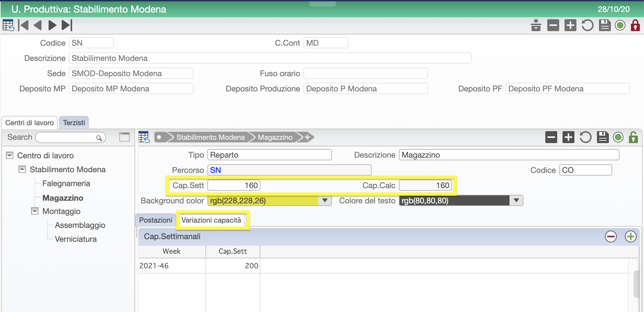
Task: Click the Percorso field showing SN
Action: point(290,170)
